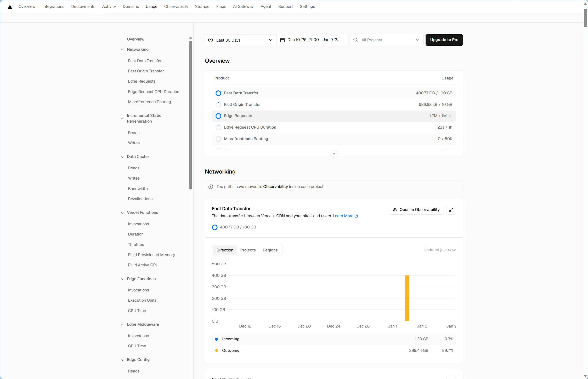Click the orange Fast Data Transfer chart bar
The image size is (588, 379).
point(407,298)
